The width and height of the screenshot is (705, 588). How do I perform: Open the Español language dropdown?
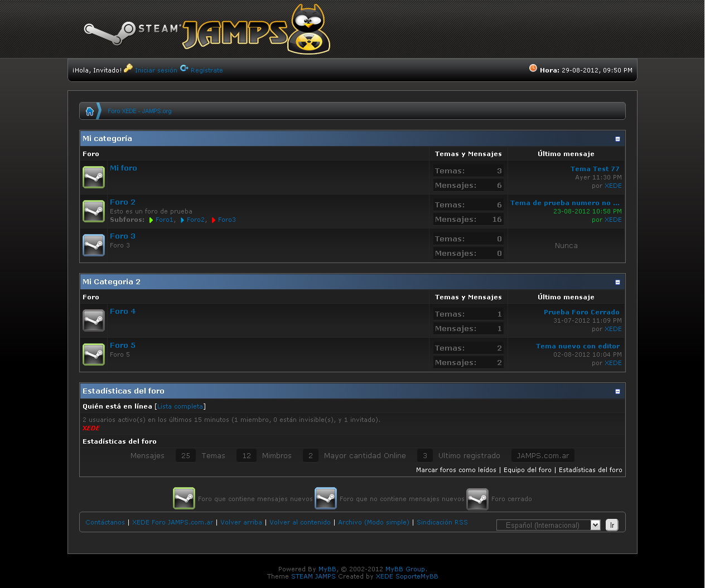point(548,525)
